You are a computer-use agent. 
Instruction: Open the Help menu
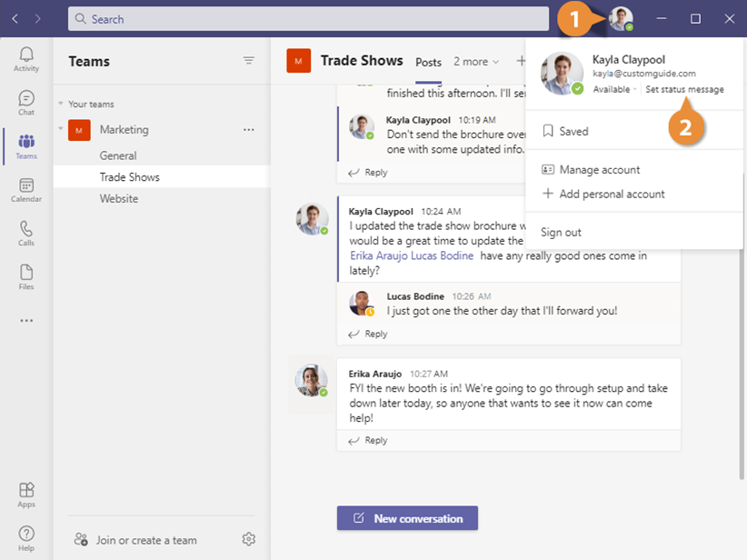(x=26, y=538)
